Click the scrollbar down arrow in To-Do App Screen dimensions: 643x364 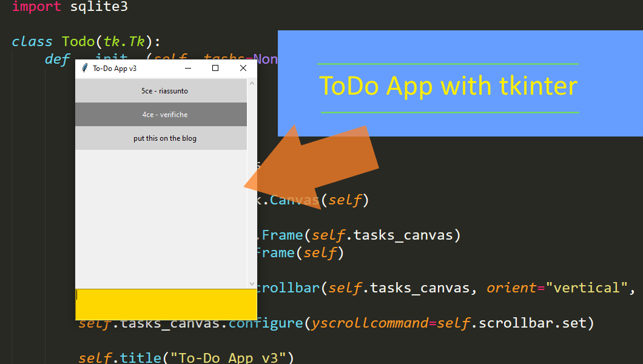coord(252,284)
